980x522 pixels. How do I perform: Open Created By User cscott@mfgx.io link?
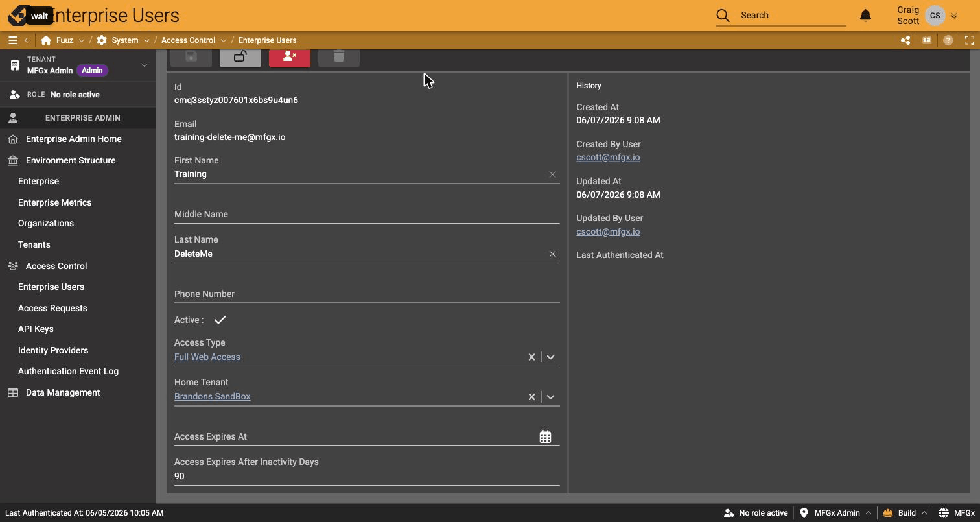point(608,157)
